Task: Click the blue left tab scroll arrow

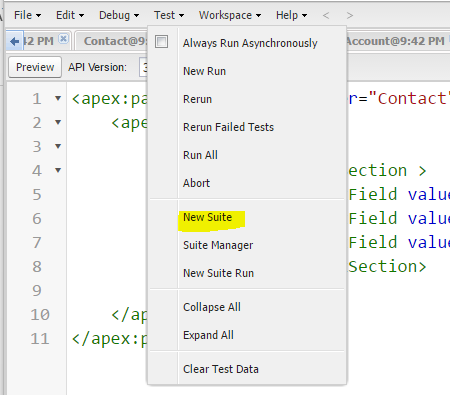Action: pos(14,41)
